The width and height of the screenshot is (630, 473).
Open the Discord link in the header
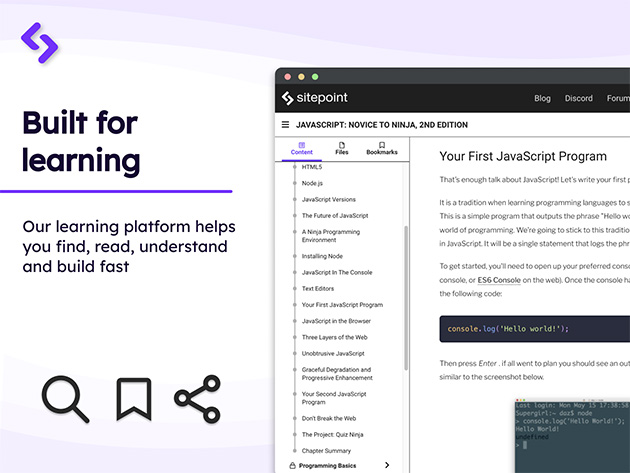(x=579, y=98)
